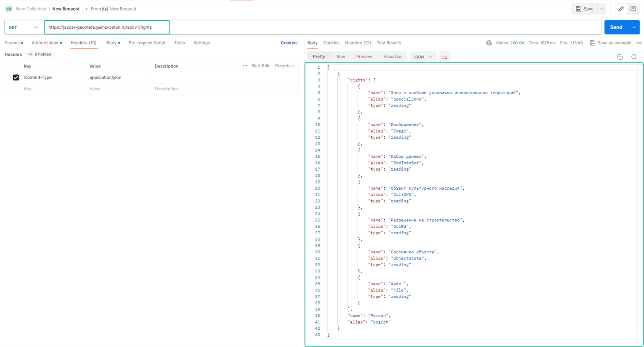Open the response Cookies tab

click(x=331, y=43)
